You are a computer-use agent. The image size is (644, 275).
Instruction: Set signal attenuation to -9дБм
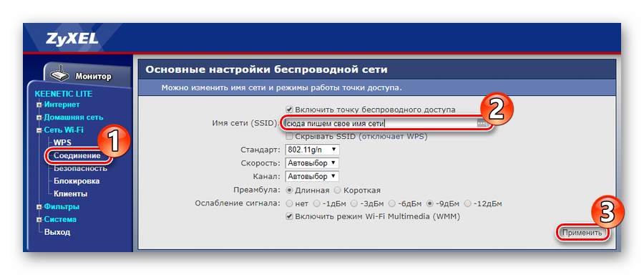click(x=429, y=203)
